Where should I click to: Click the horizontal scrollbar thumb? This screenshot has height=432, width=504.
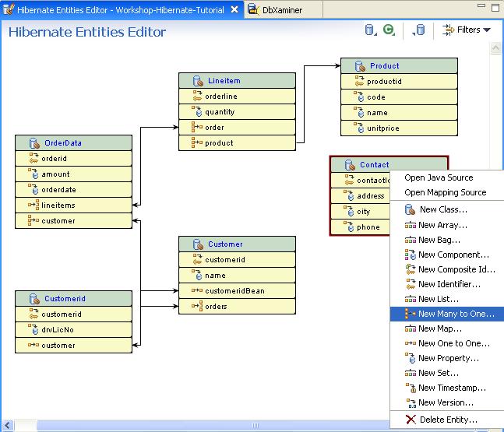pyautogui.click(x=213, y=426)
